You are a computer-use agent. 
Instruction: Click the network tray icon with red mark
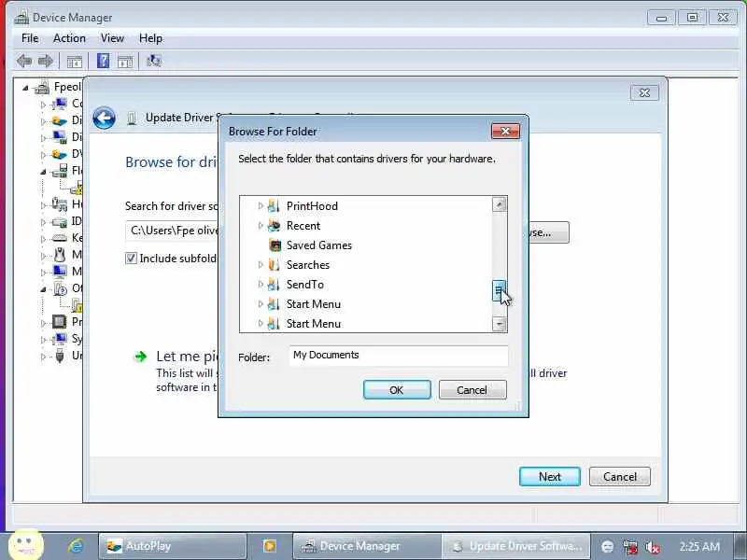click(629, 547)
